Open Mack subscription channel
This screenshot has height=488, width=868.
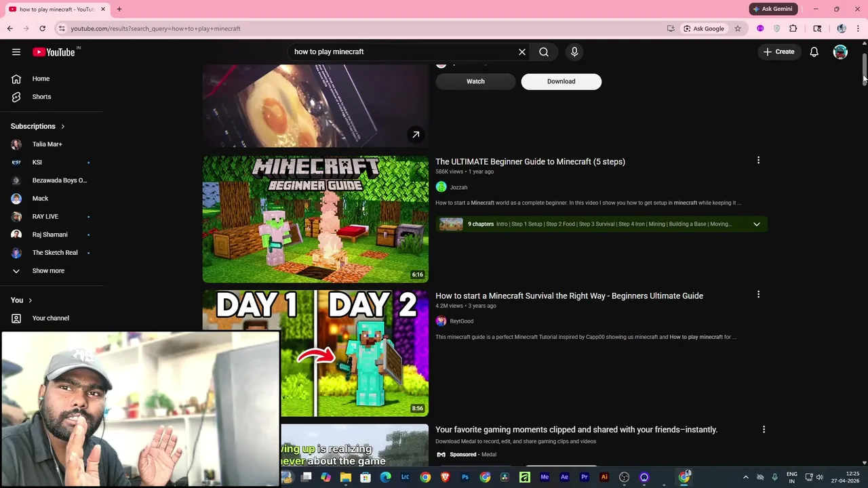[40, 198]
